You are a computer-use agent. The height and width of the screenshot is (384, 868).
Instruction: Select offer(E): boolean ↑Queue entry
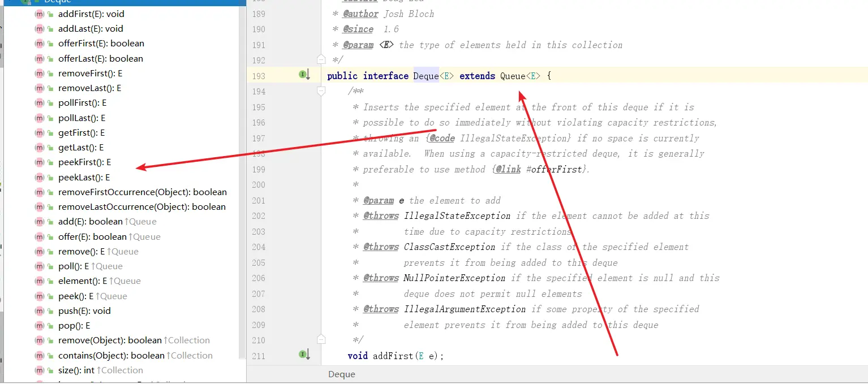(x=109, y=236)
